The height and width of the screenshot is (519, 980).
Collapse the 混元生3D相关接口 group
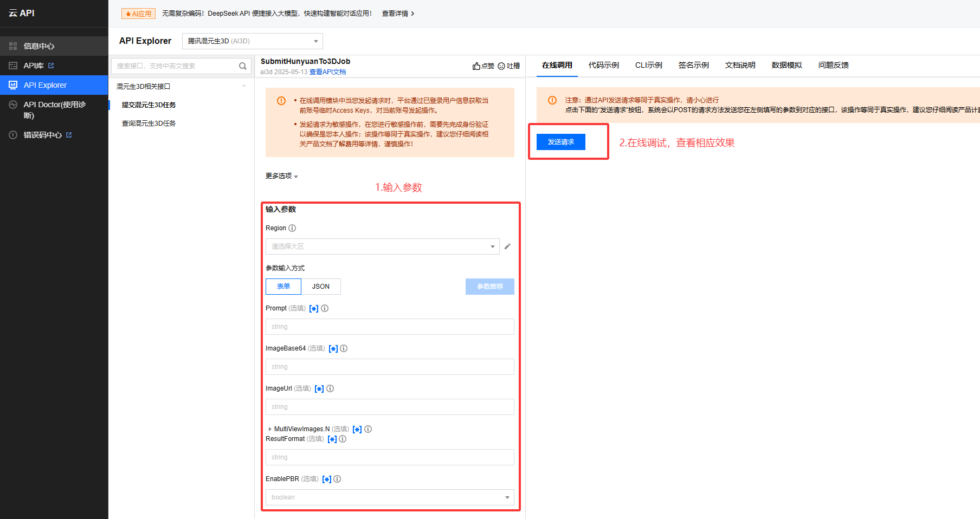(x=244, y=86)
